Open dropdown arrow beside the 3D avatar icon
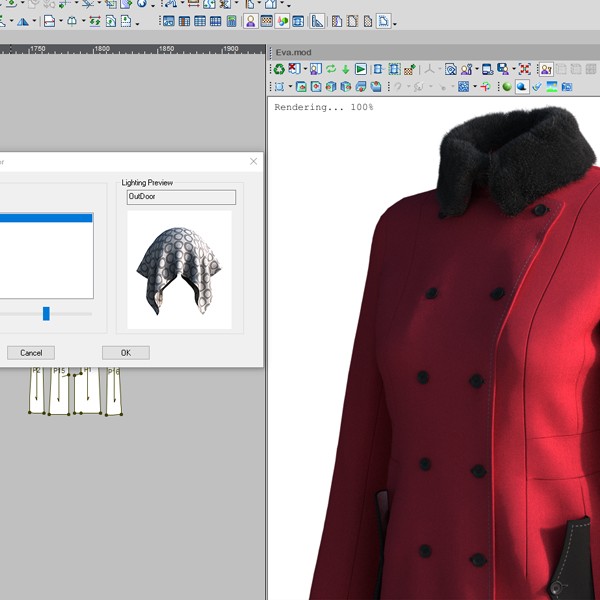 click(x=476, y=70)
